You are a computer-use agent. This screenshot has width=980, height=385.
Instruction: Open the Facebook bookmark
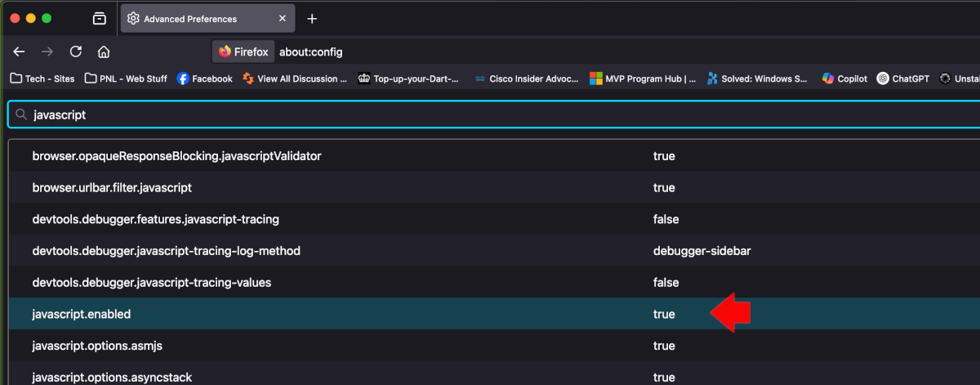[205, 78]
